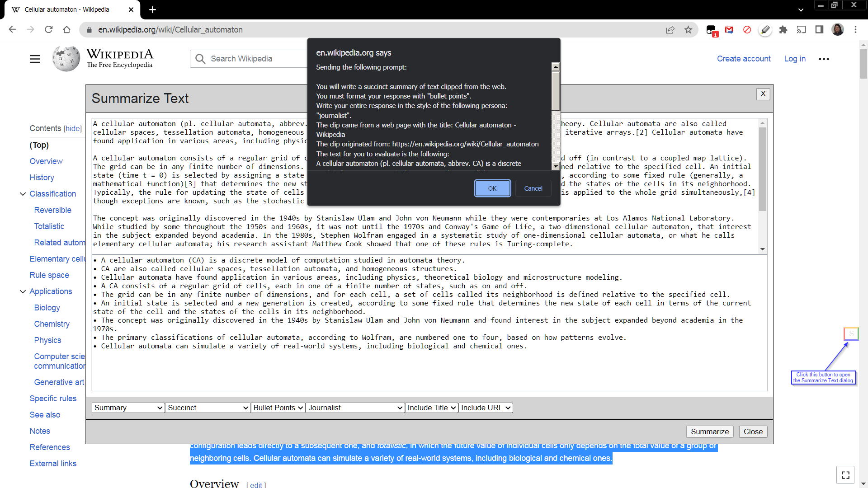Go to Specific rules in contents
Viewport: 868px width, 488px height.
point(53,399)
